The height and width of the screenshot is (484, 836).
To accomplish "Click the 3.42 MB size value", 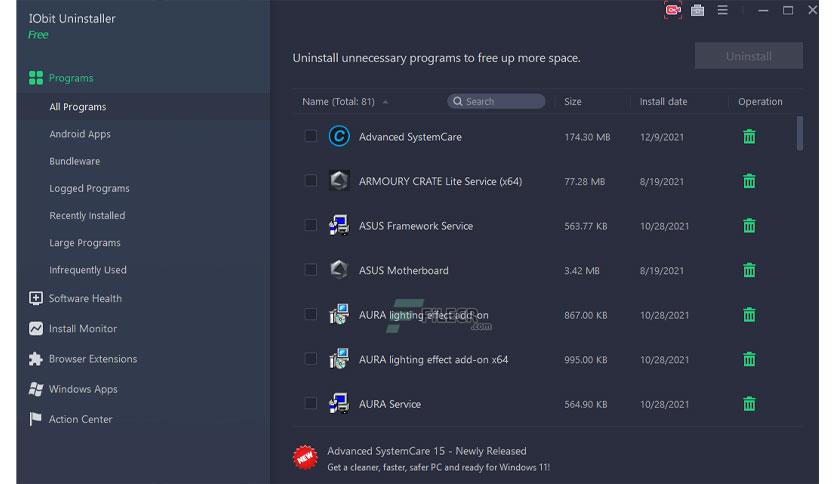I will [582, 271].
